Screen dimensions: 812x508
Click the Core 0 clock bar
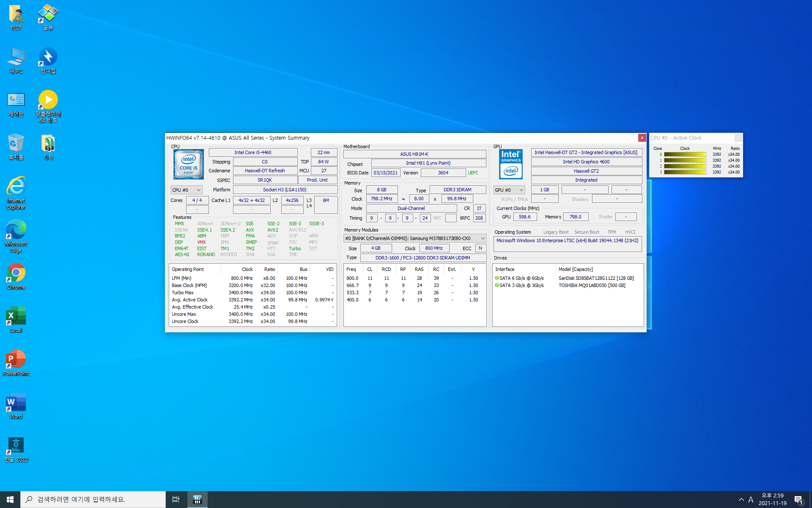point(685,155)
